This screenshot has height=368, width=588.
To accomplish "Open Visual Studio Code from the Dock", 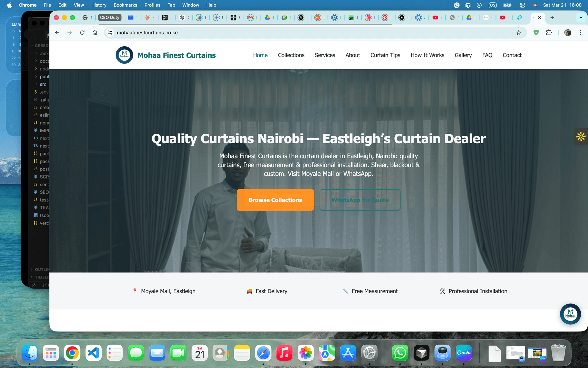I will pos(93,353).
